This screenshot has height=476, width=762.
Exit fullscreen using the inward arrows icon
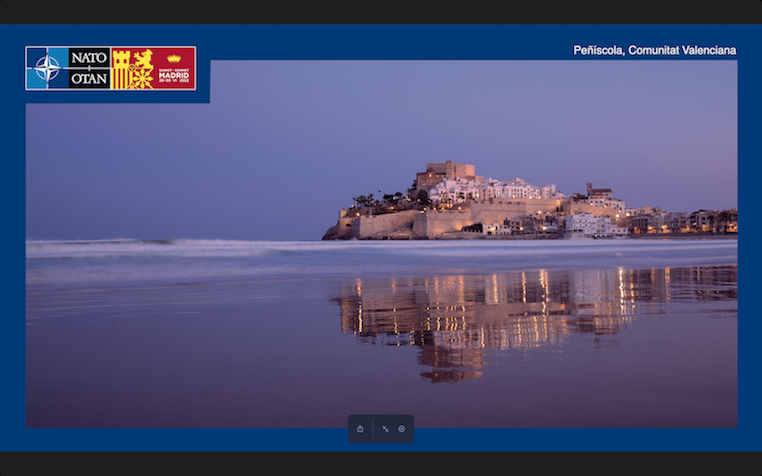(385, 429)
